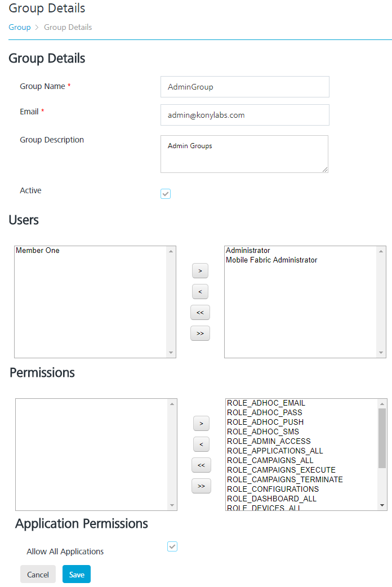Click double-right arrow to add all users
Viewport: 392px width, 587px height.
pos(200,333)
